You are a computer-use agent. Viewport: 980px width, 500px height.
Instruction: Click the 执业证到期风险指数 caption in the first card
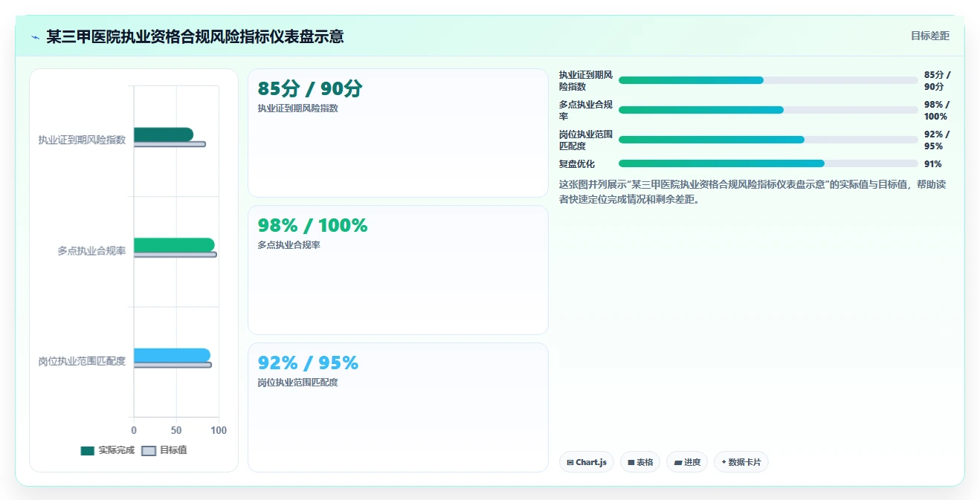tap(297, 108)
